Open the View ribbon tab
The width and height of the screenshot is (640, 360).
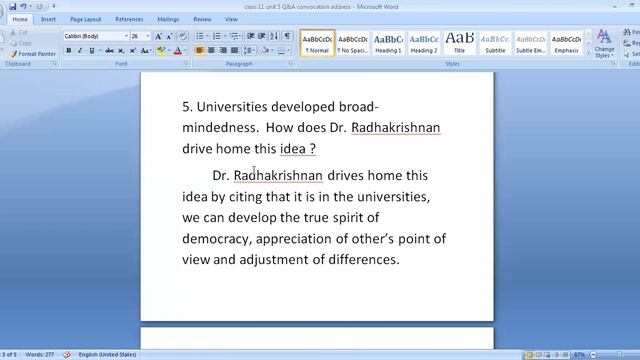pyautogui.click(x=231, y=19)
